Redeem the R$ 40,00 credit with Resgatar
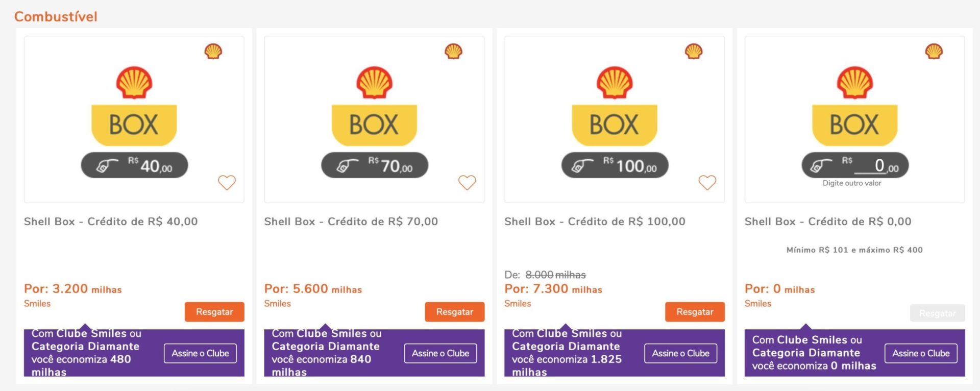 (214, 312)
